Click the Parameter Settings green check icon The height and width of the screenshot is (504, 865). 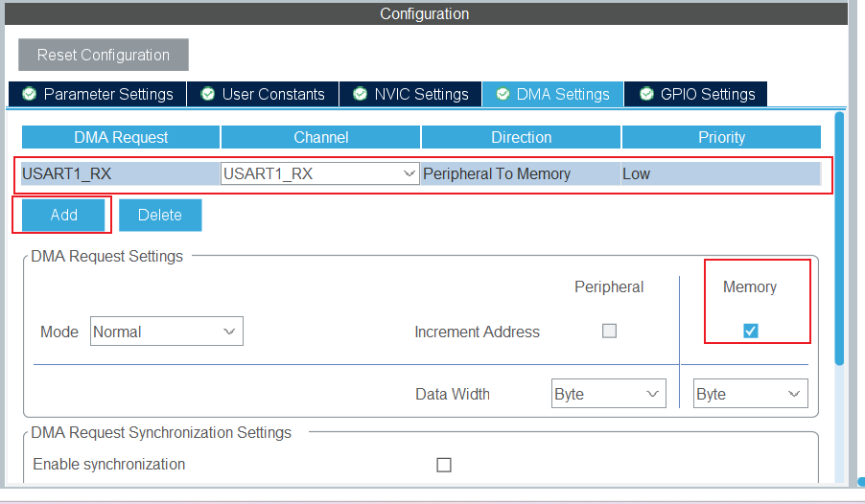[29, 94]
